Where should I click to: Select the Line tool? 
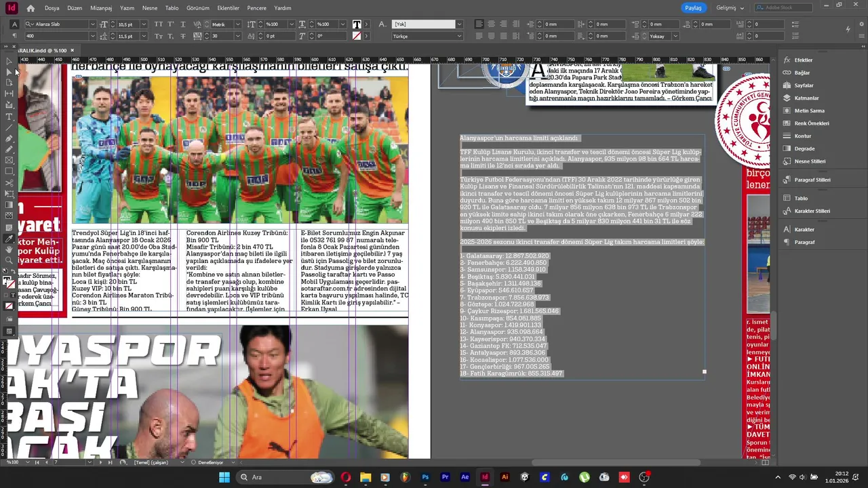click(9, 127)
